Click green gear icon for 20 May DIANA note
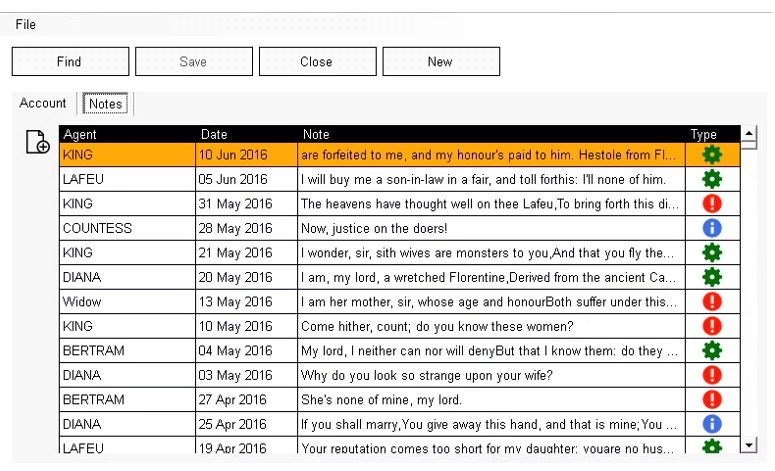Image resolution: width=775 pixels, height=471 pixels. click(x=712, y=277)
